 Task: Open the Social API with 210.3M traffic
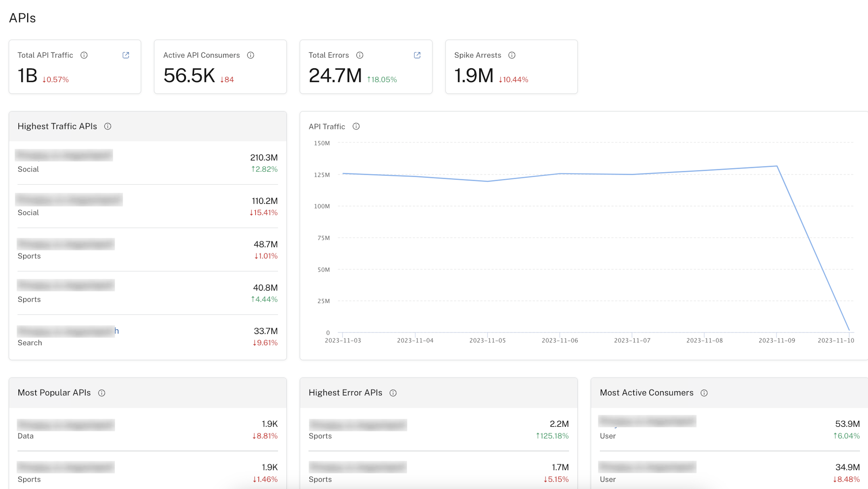pyautogui.click(x=64, y=156)
